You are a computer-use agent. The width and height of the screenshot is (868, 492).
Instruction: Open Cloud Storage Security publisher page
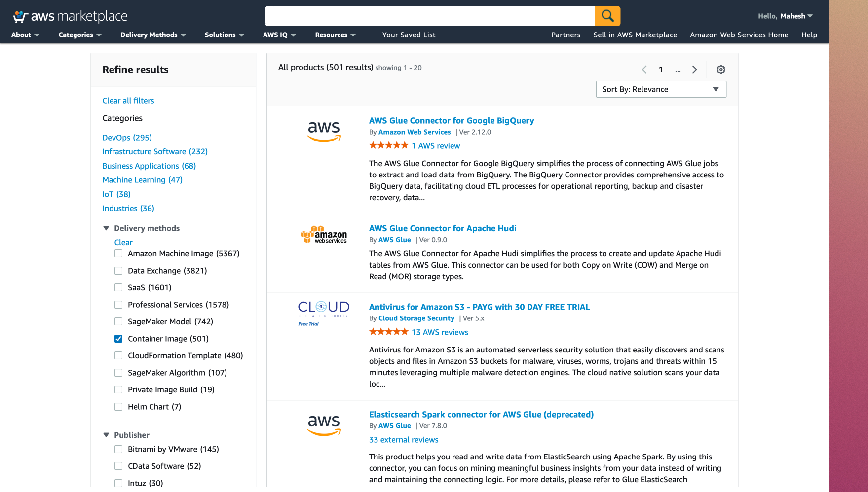416,318
